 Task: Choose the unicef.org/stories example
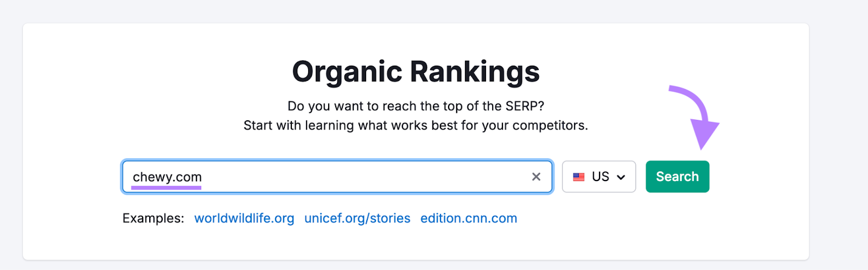pyautogui.click(x=357, y=218)
